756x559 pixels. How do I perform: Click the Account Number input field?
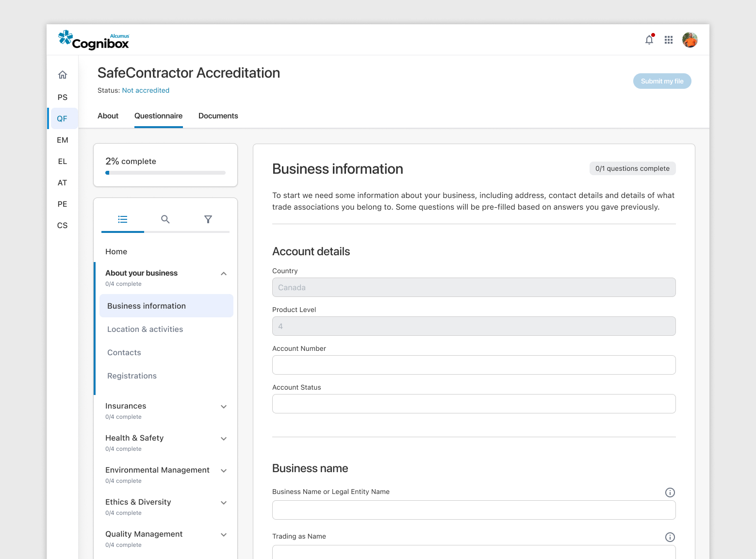coord(474,365)
